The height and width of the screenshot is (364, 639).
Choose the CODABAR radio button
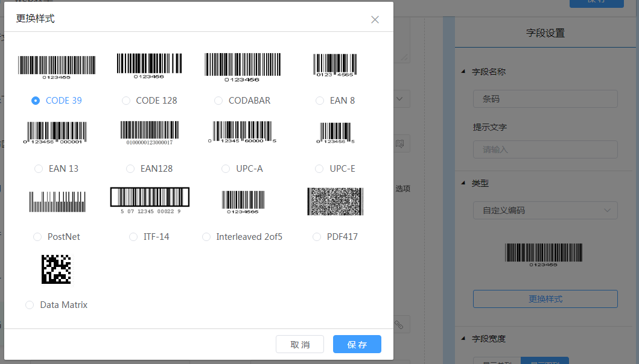[x=218, y=101]
